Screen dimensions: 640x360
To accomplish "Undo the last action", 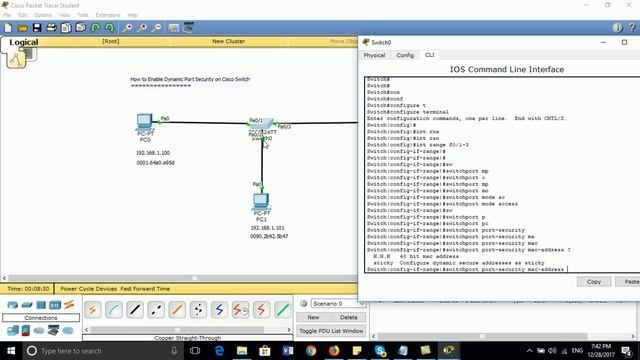I will 95,28.
